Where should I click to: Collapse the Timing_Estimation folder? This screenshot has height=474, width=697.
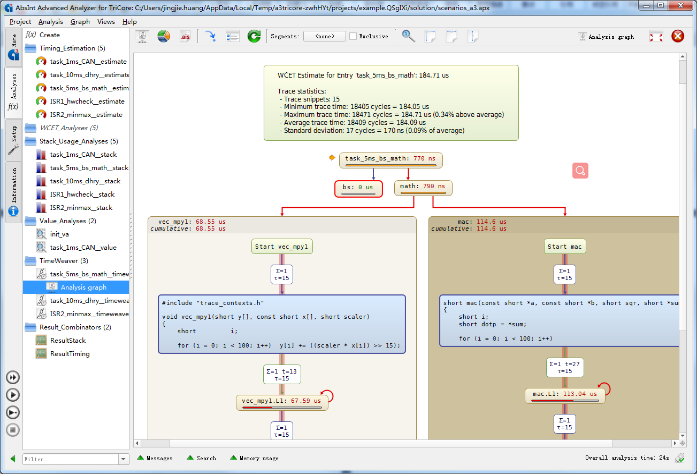pyautogui.click(x=30, y=48)
